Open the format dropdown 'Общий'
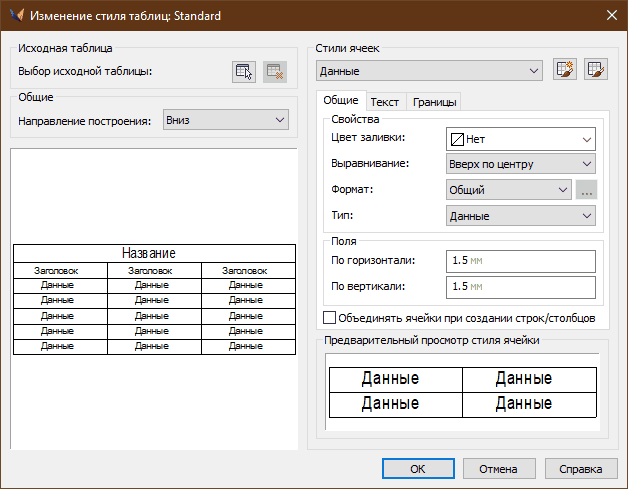The image size is (628, 489). [x=507, y=189]
